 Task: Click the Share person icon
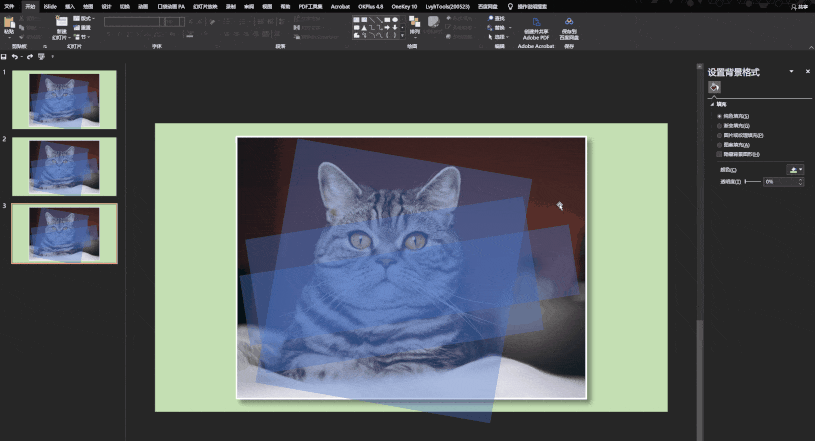click(x=794, y=7)
